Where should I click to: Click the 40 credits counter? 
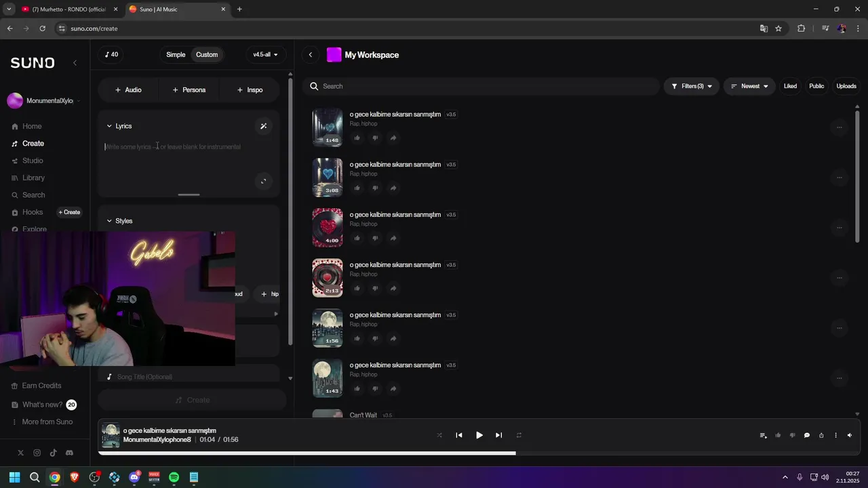[x=112, y=55]
